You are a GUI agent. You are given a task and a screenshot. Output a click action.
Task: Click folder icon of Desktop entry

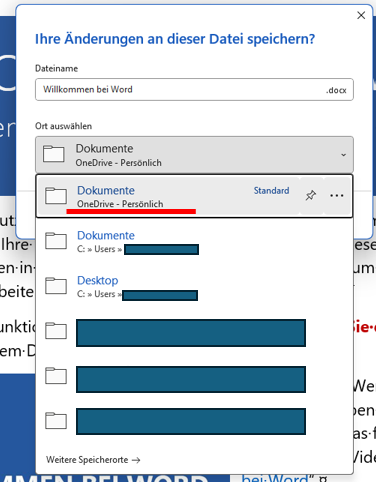(x=56, y=286)
